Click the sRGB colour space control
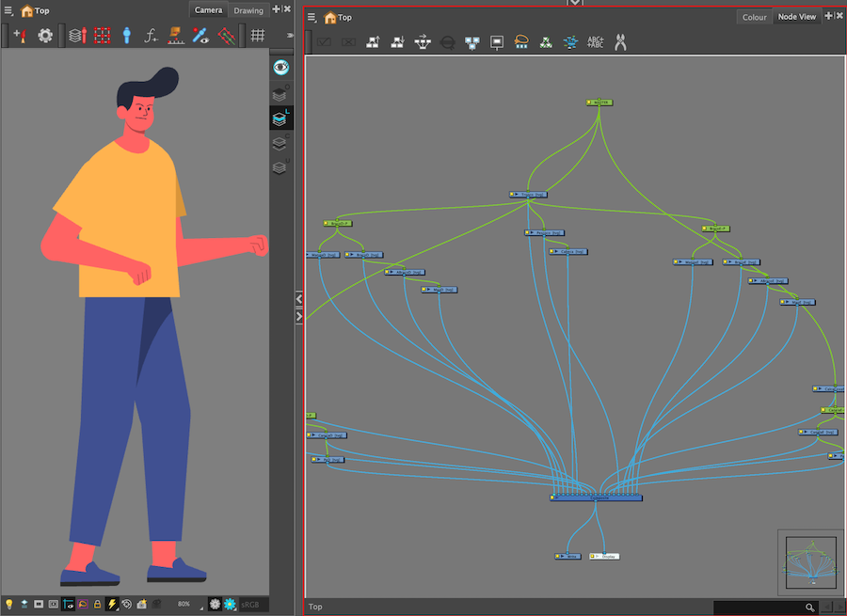 [250, 605]
